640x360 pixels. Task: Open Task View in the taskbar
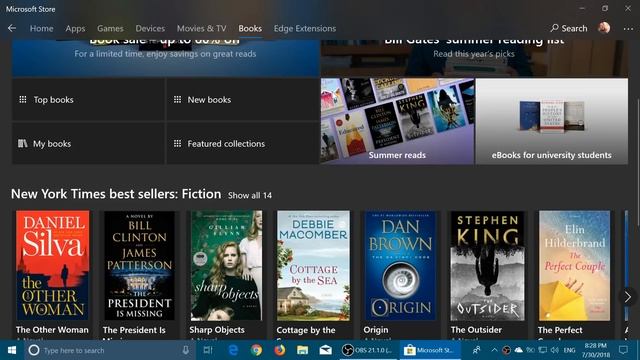[x=208, y=350]
